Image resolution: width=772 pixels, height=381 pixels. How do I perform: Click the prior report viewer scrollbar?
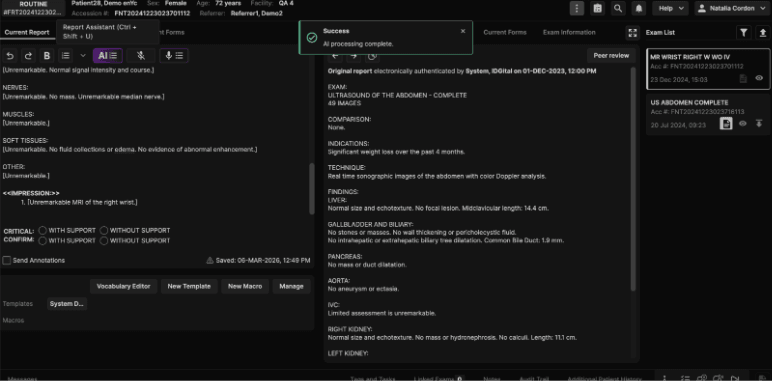tap(633, 178)
